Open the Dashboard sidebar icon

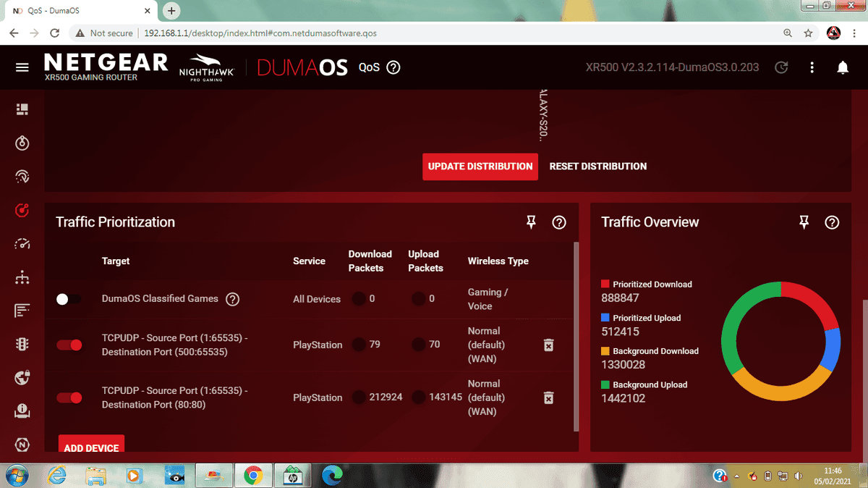pyautogui.click(x=22, y=109)
